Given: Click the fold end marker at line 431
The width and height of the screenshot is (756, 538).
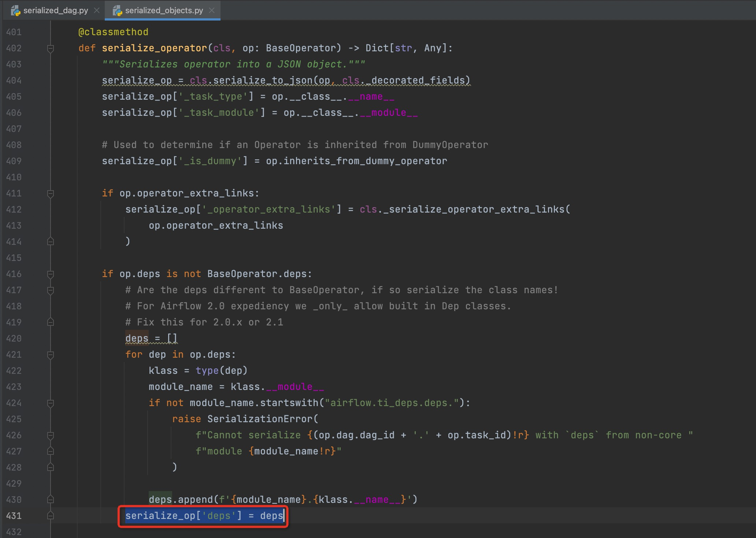Looking at the screenshot, I should pyautogui.click(x=51, y=516).
